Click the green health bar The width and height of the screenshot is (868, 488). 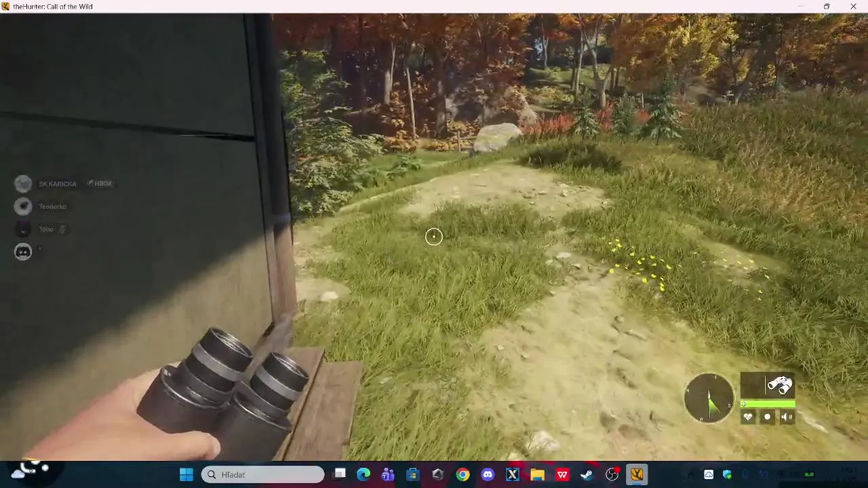coord(768,404)
